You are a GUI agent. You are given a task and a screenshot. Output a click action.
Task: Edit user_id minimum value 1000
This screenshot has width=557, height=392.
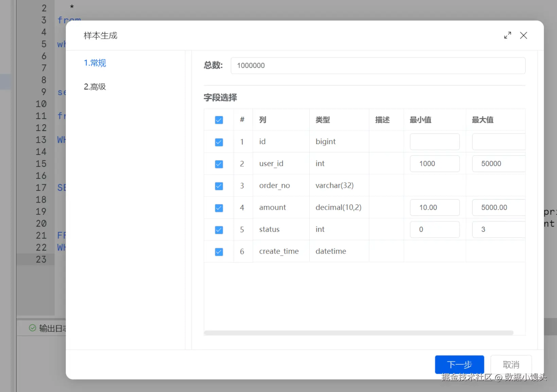coord(434,164)
